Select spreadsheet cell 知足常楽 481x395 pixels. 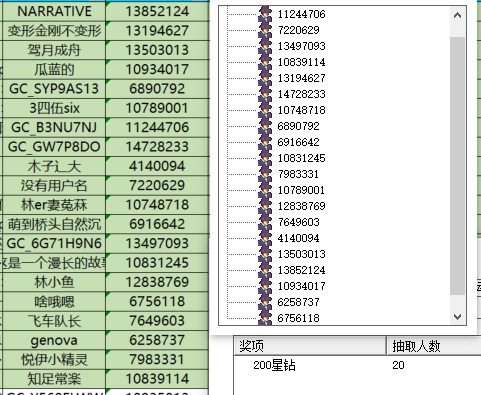point(54,379)
